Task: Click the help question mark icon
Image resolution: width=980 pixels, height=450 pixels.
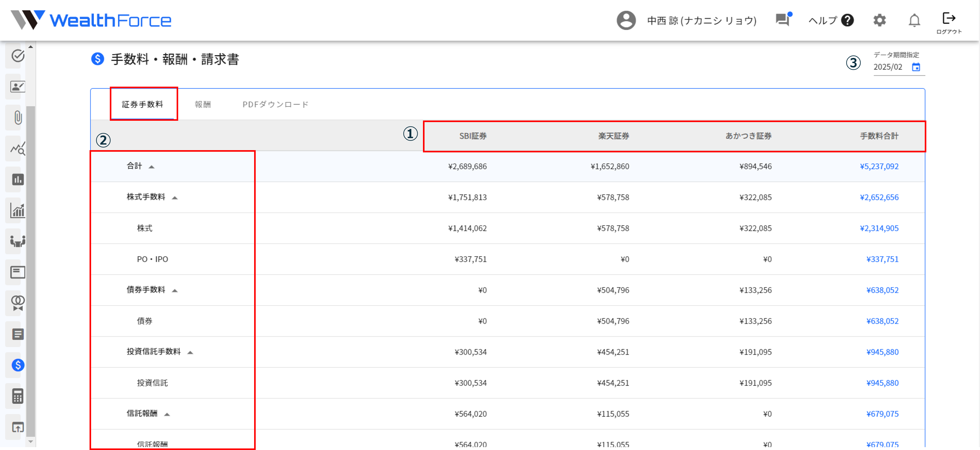Action: pos(847,20)
